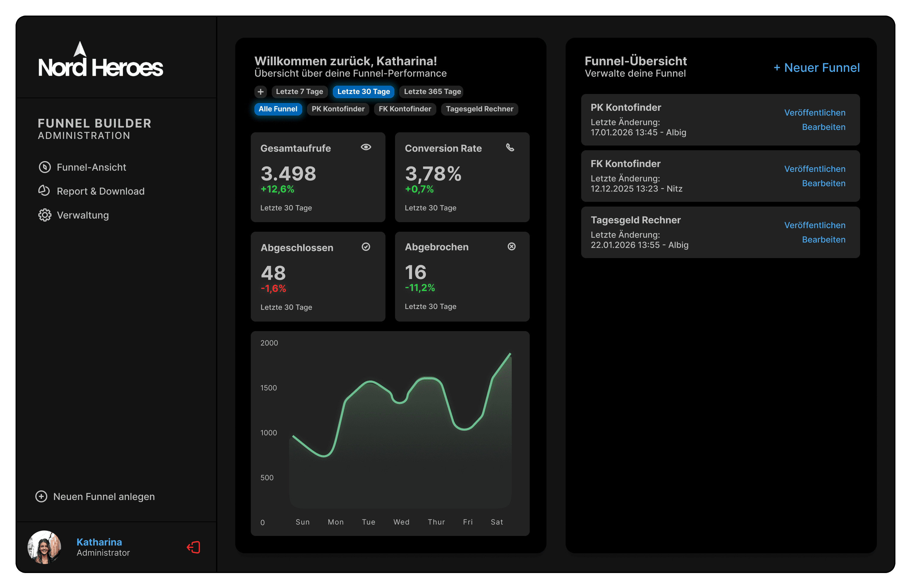Click + Neuer Funnel link
This screenshot has width=905, height=588.
tap(816, 68)
